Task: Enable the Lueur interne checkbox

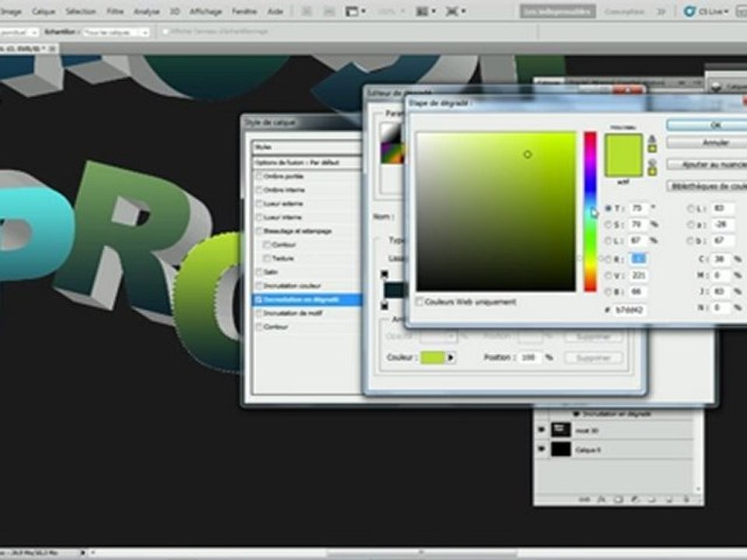Action: 259,217
